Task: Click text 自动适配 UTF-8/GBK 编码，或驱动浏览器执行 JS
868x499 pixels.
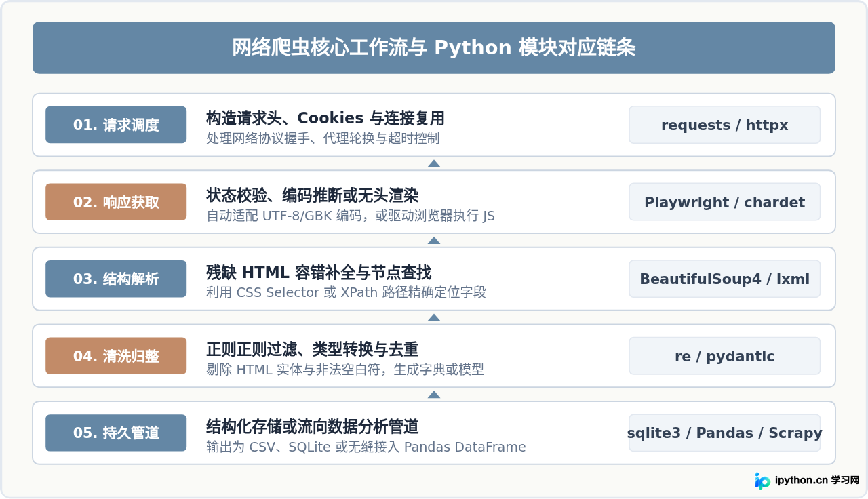Action: coord(351,216)
